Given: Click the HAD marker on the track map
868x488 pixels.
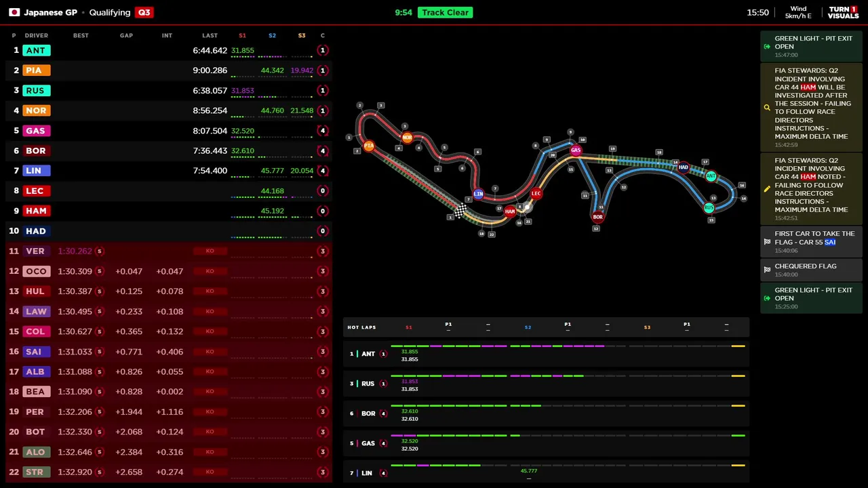Looking at the screenshot, I should [684, 167].
